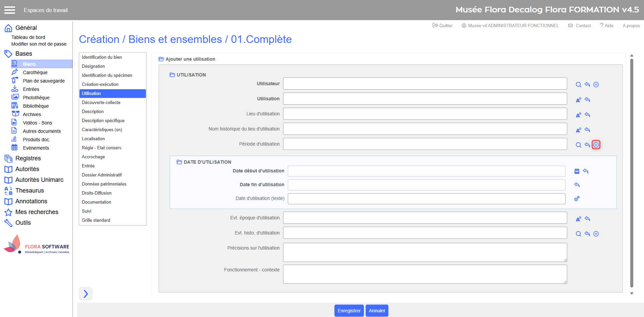
Task: Collapse the DATE D'UTILISATION section
Action: point(179,162)
